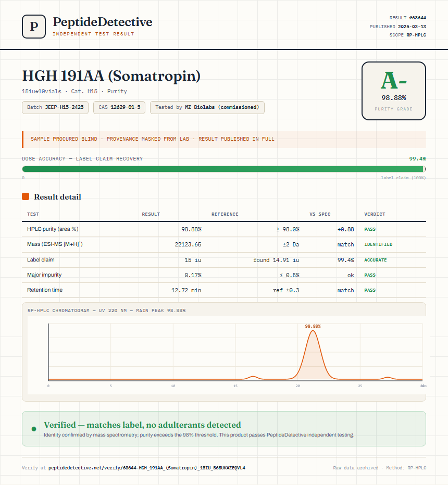This screenshot has width=448, height=485.
Task: Click the ACCURATE verdict
Action: point(375,260)
